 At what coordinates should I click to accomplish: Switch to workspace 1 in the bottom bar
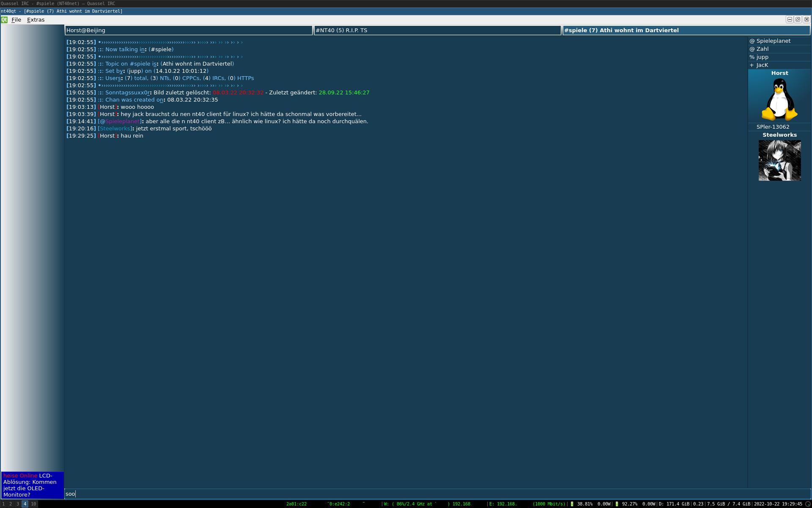[4, 504]
